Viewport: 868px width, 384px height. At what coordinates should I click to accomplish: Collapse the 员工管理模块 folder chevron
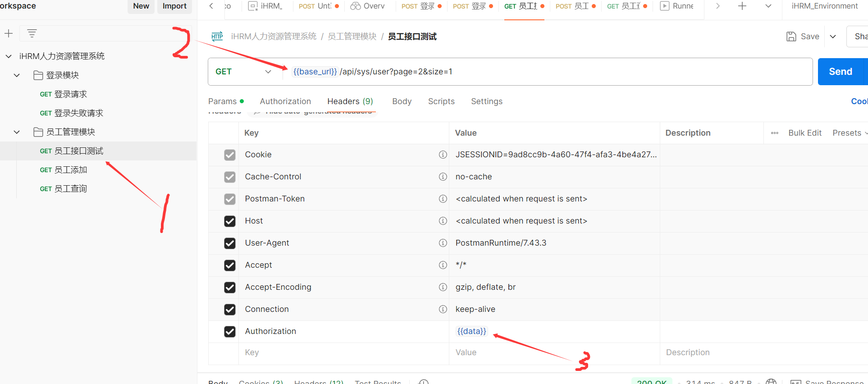[x=17, y=132]
